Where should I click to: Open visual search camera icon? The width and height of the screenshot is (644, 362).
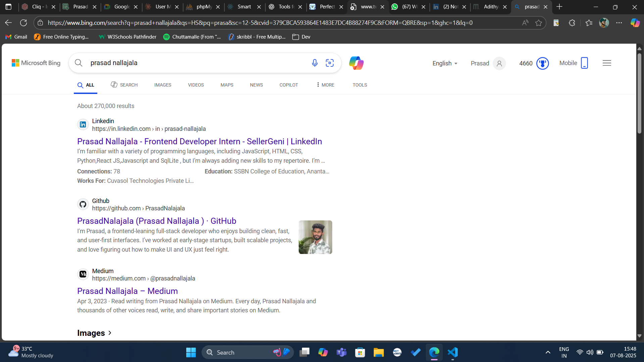[330, 63]
